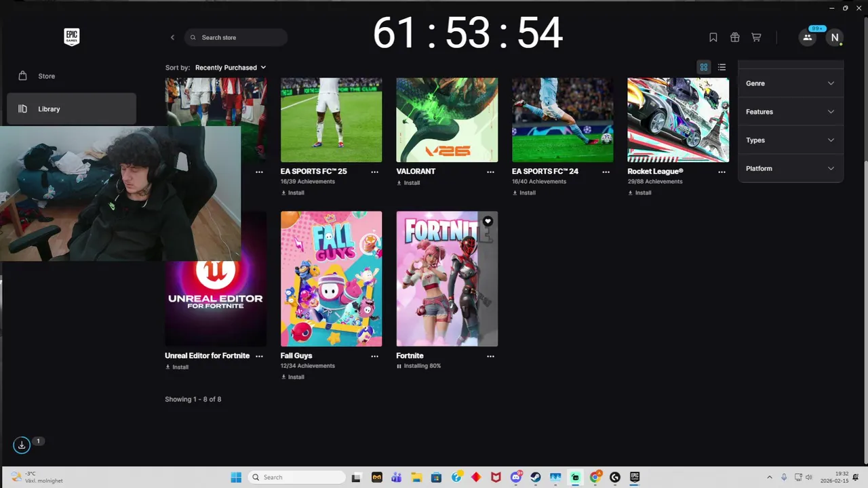This screenshot has width=868, height=488.
Task: Open Windows Start menu
Action: (x=236, y=477)
